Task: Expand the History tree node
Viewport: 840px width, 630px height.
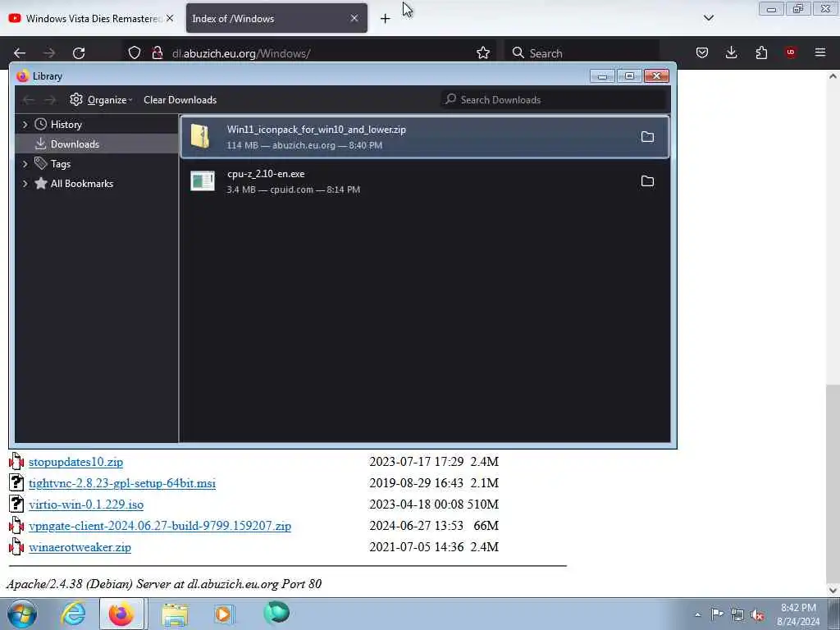Action: (x=25, y=125)
